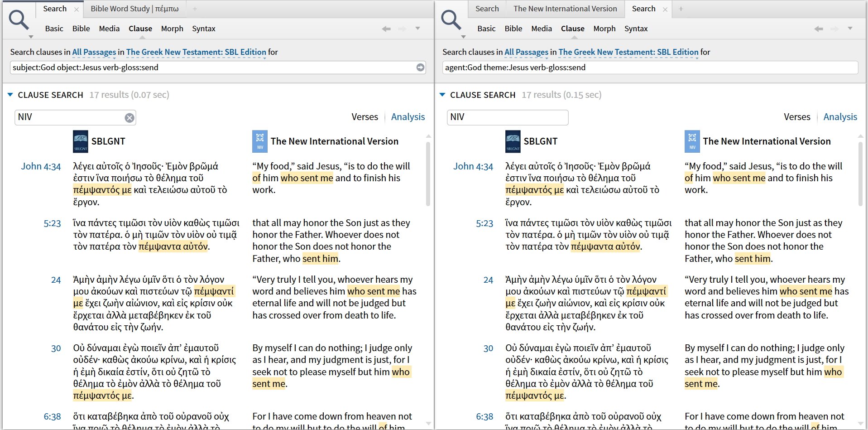Close the left panel Search tab

77,10
